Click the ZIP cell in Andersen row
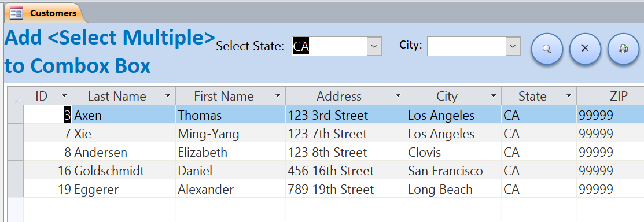The image size is (644, 222). click(x=610, y=152)
